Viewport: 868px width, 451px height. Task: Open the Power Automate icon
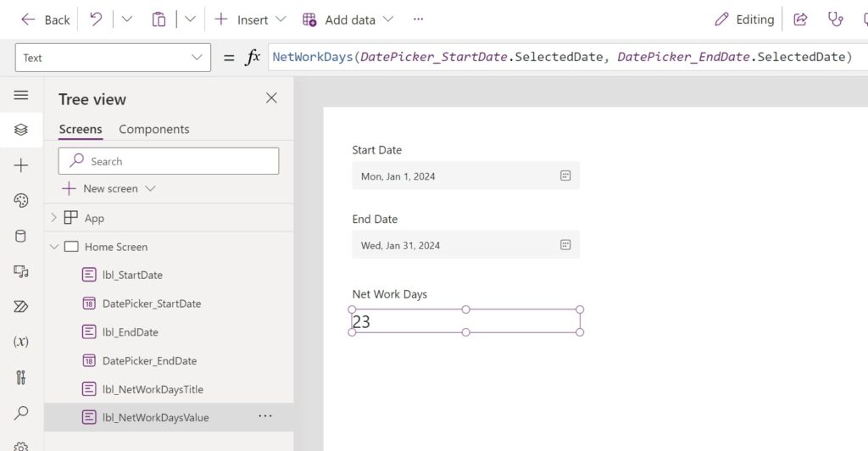[21, 307]
